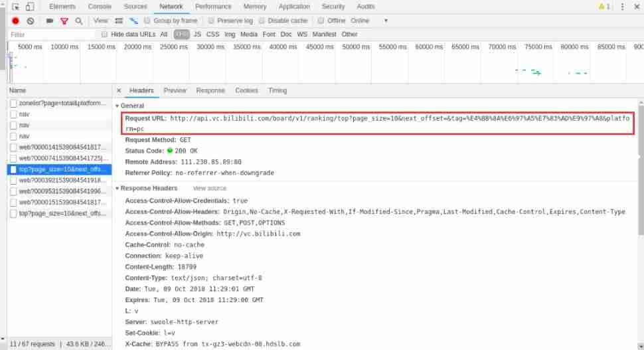Enable Group by frame checkbox
The height and width of the screenshot is (350, 644).
pos(147,21)
